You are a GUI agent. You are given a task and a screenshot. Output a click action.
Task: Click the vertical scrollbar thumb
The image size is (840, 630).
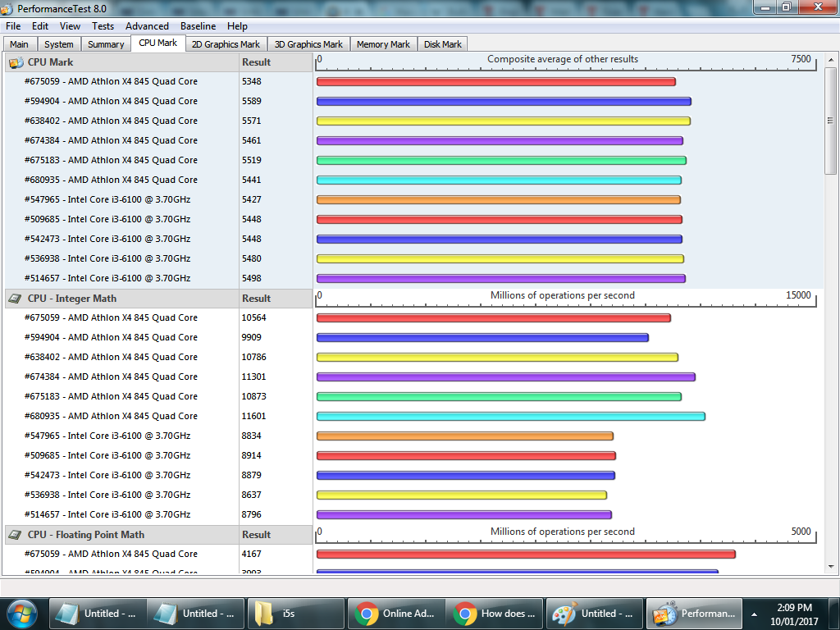[831, 121]
